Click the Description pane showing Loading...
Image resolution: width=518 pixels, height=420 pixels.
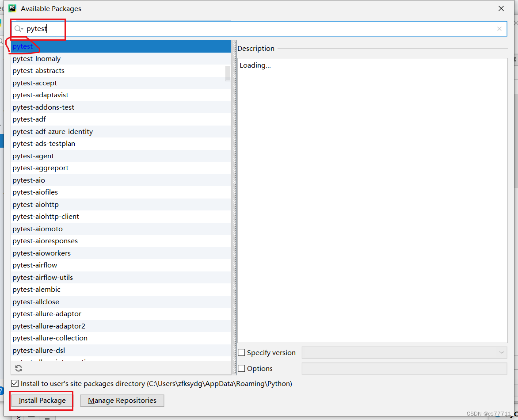coord(372,200)
